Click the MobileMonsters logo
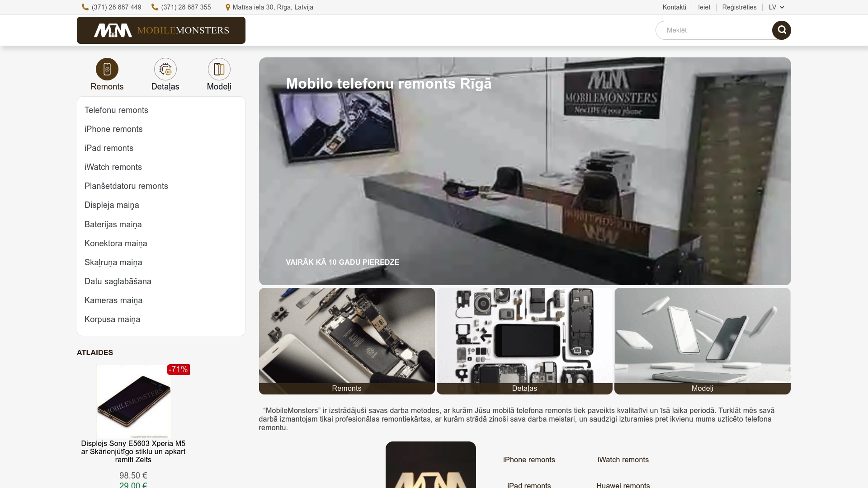 tap(161, 30)
